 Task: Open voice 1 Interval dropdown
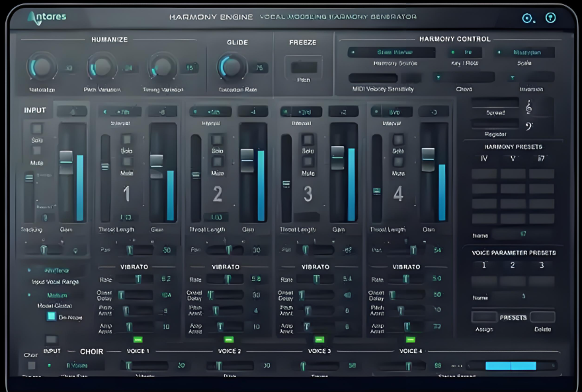tap(120, 112)
